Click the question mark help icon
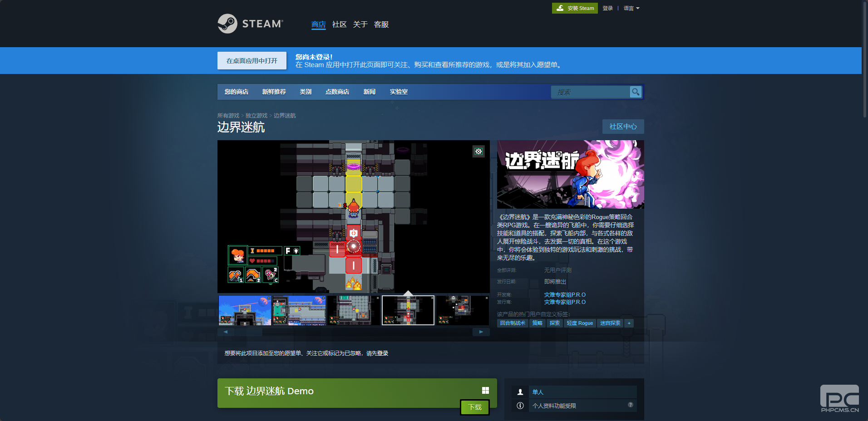 (x=631, y=405)
